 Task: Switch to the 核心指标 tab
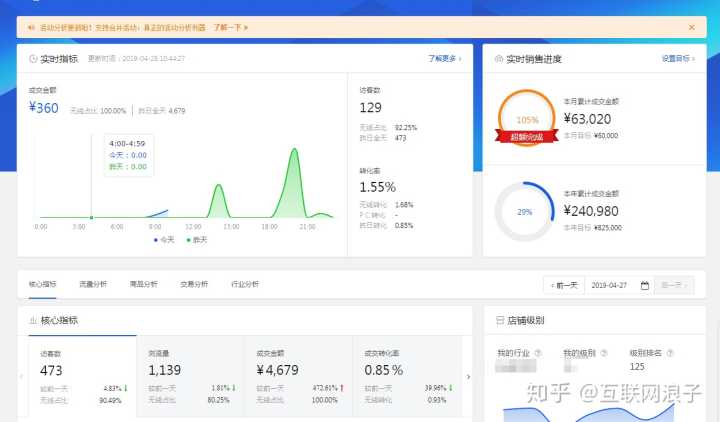click(x=42, y=285)
